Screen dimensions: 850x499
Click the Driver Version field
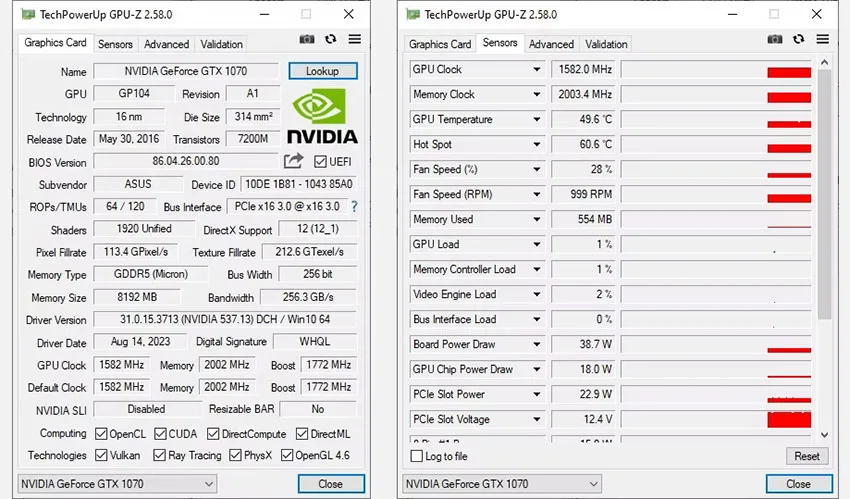pyautogui.click(x=225, y=319)
